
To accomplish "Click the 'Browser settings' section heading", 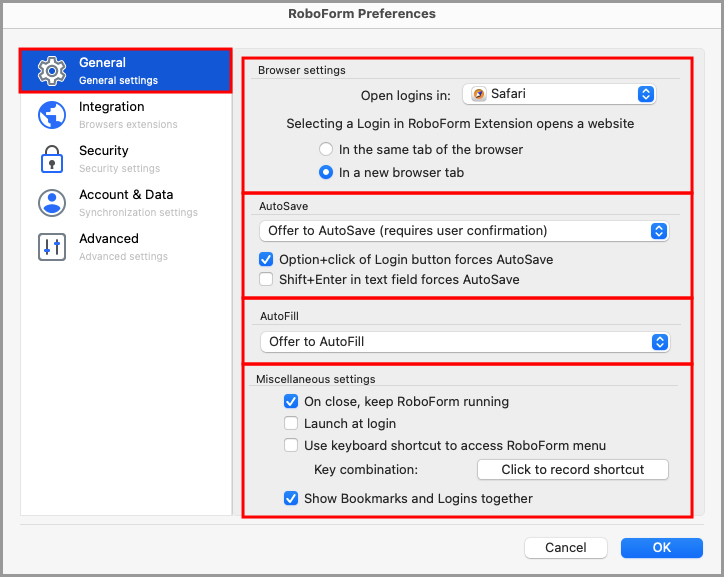I will 302,70.
